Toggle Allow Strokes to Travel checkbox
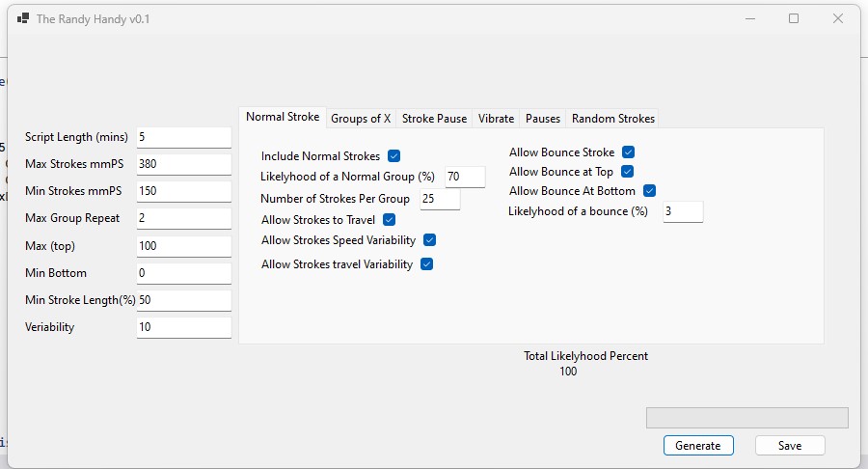 click(x=390, y=220)
